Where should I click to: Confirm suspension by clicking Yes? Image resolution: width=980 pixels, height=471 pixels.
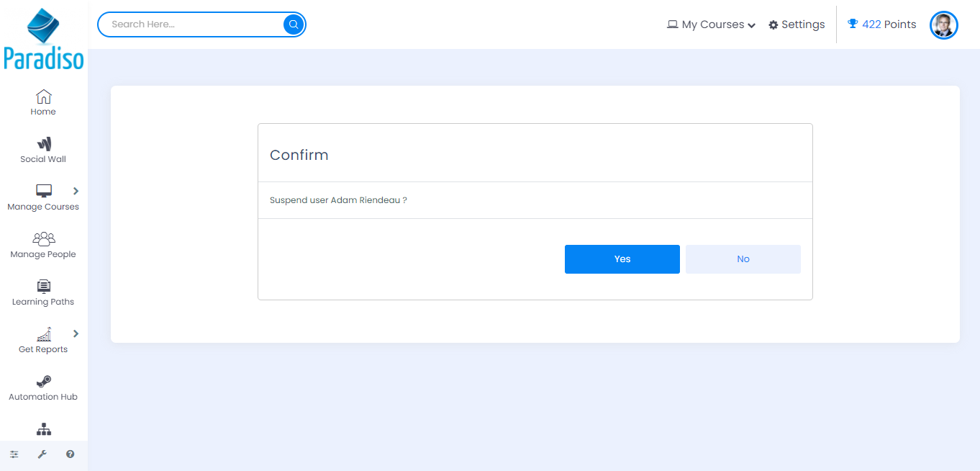pyautogui.click(x=622, y=259)
